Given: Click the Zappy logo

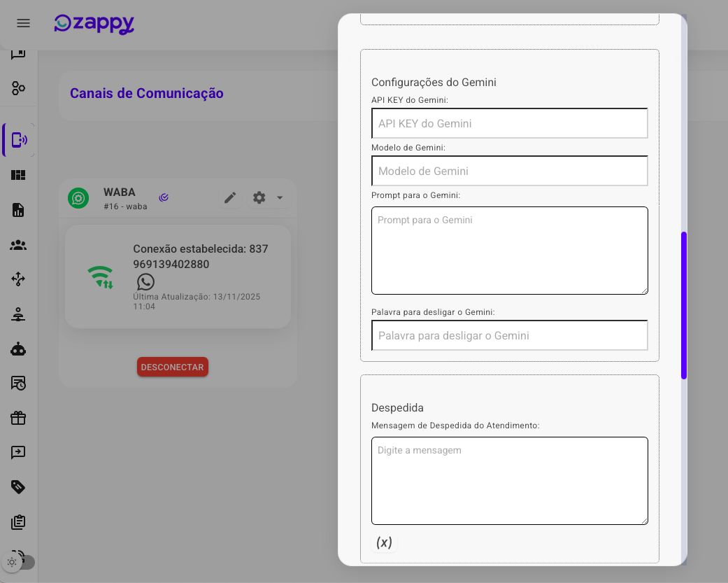Looking at the screenshot, I should point(94,24).
